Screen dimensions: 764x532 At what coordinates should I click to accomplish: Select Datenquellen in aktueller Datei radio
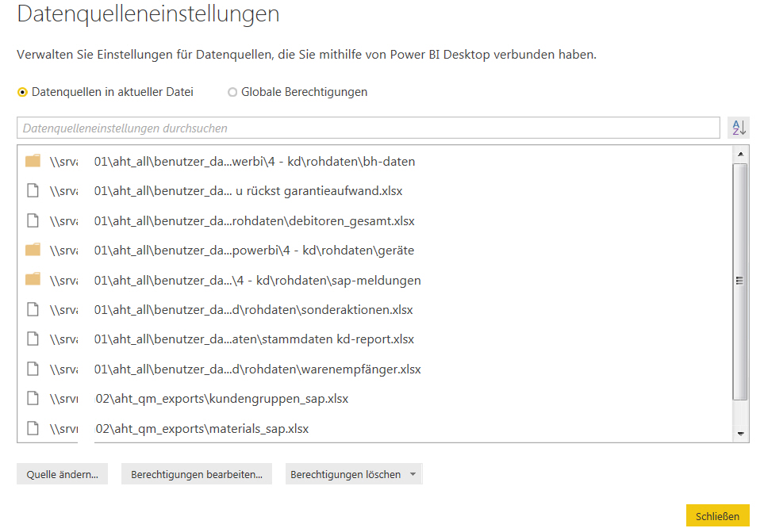(x=22, y=92)
